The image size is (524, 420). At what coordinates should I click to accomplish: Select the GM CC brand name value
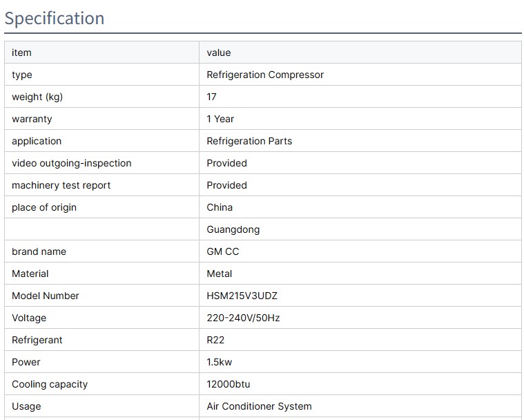[223, 251]
